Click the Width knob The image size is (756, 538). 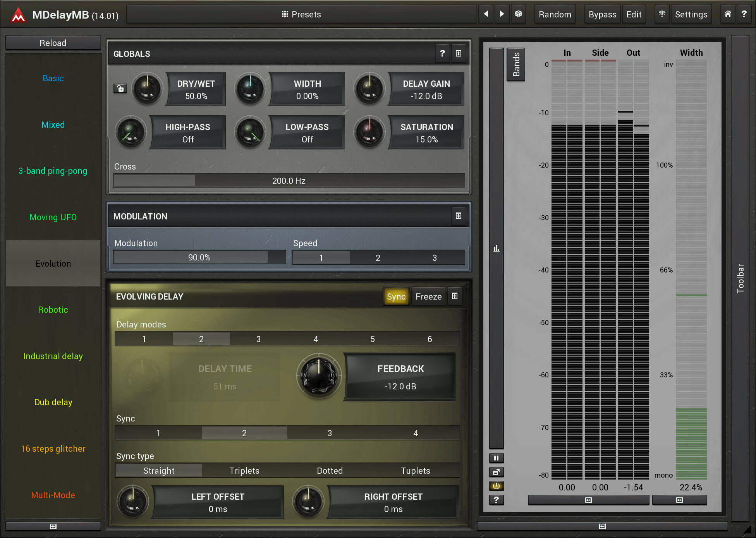pos(250,89)
